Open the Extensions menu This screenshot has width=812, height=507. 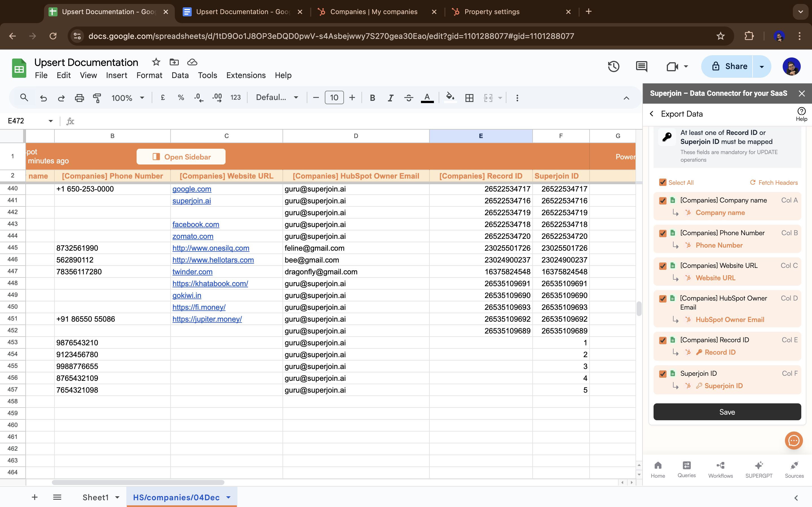[246, 75]
